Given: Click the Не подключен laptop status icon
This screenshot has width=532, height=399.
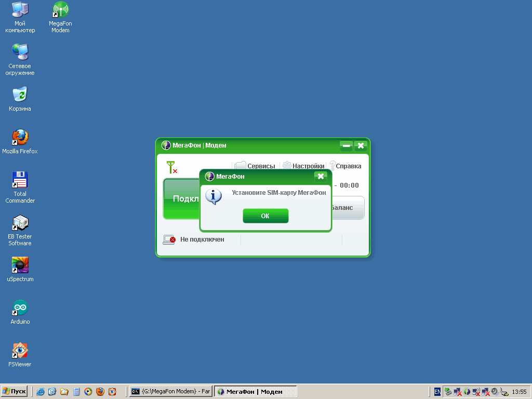Looking at the screenshot, I should point(169,240).
